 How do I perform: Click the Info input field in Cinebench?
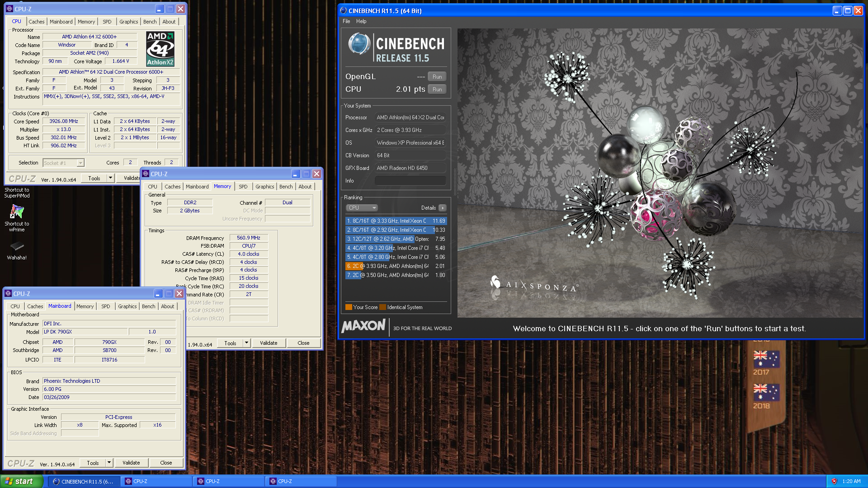(x=410, y=181)
